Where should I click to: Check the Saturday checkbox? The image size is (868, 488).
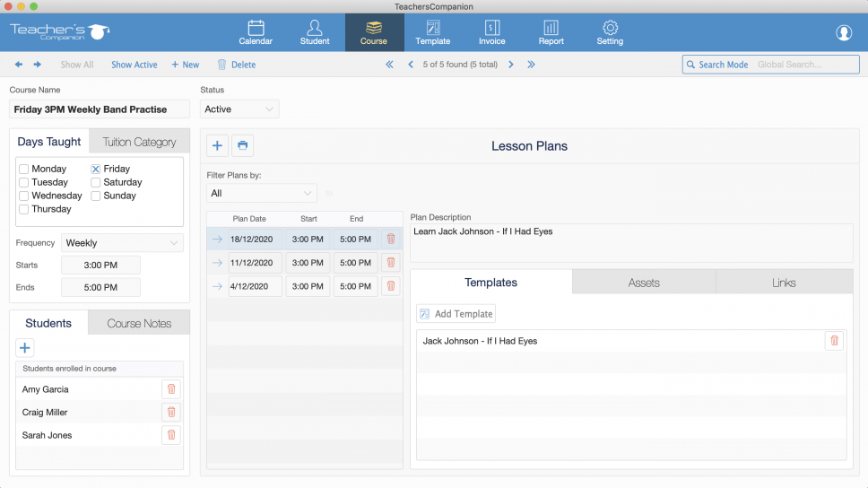pyautogui.click(x=96, y=182)
